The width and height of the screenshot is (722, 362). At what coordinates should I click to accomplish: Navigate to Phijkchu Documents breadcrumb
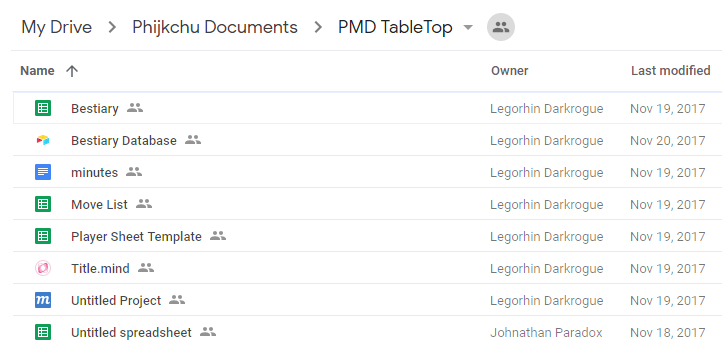point(215,27)
